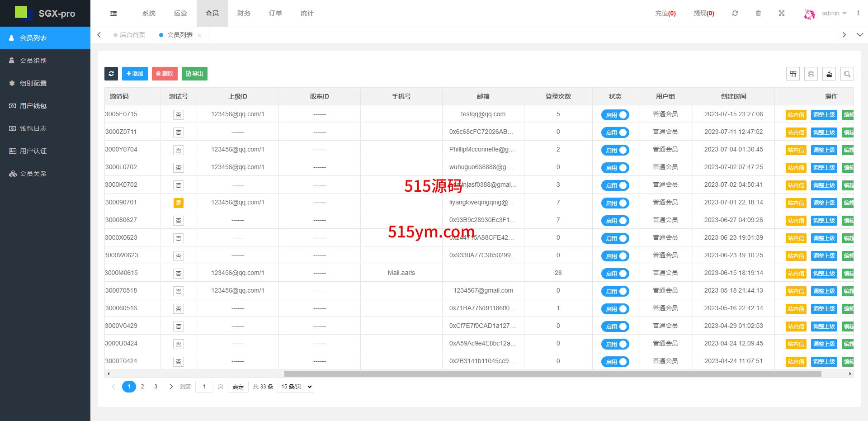Collapse the sidebar with the menu fold icon
This screenshot has width=868, height=421.
[x=113, y=14]
